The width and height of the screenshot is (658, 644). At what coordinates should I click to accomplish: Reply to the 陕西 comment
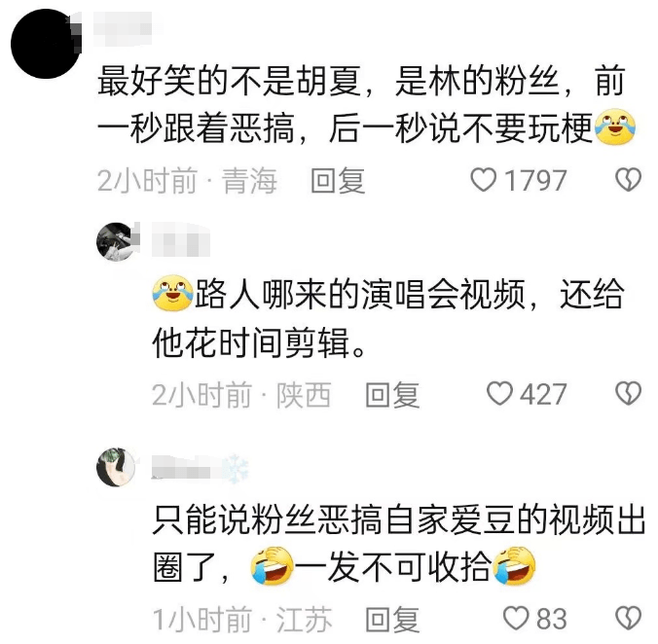click(392, 394)
